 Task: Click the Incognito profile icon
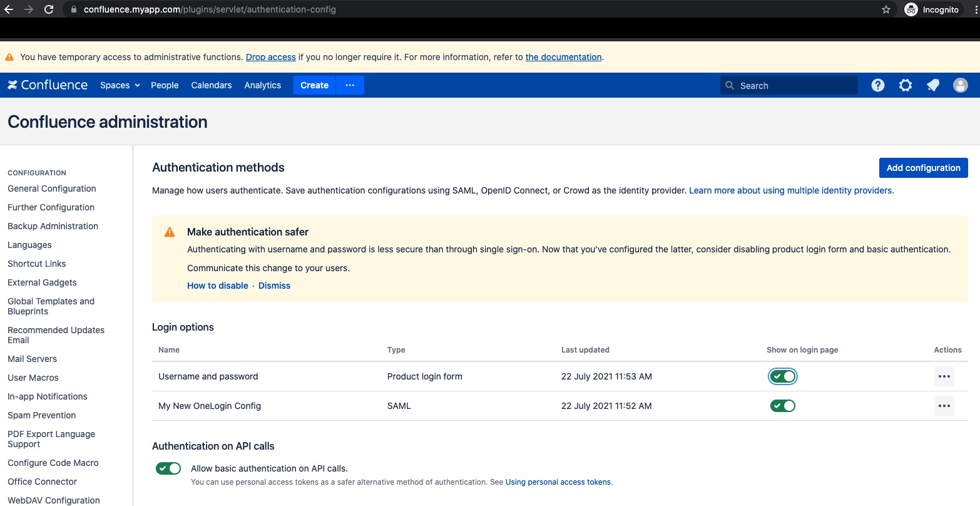coord(911,9)
